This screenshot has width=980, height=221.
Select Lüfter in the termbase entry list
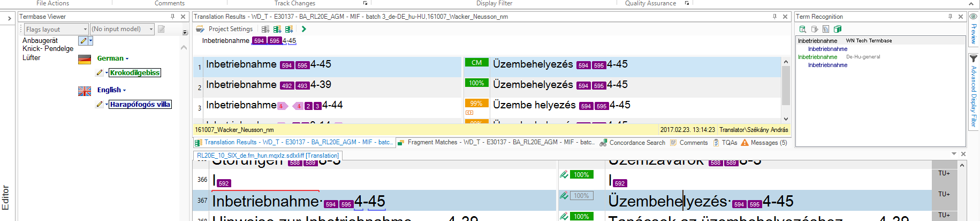(32, 57)
